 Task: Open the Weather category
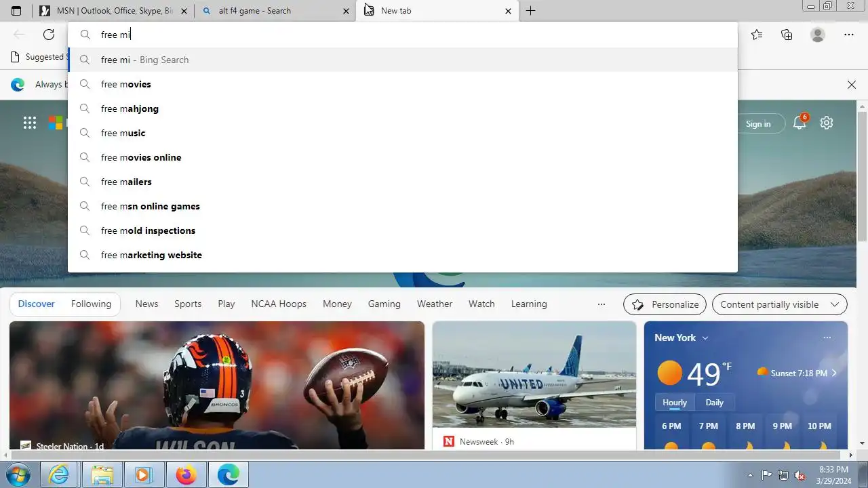point(435,304)
